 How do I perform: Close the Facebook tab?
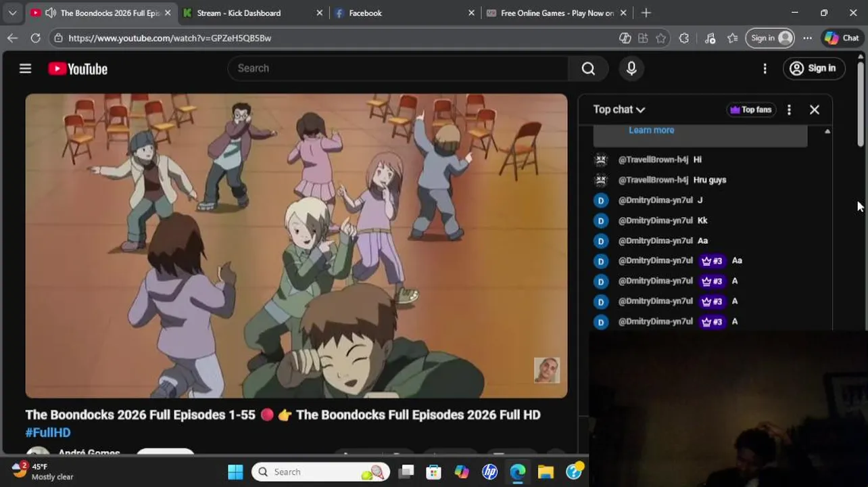471,13
